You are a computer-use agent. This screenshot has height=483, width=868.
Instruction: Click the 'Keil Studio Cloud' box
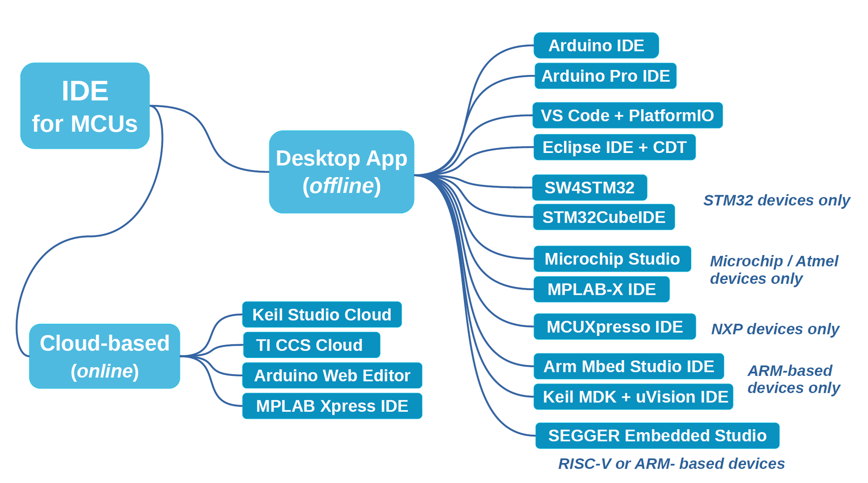(x=322, y=314)
